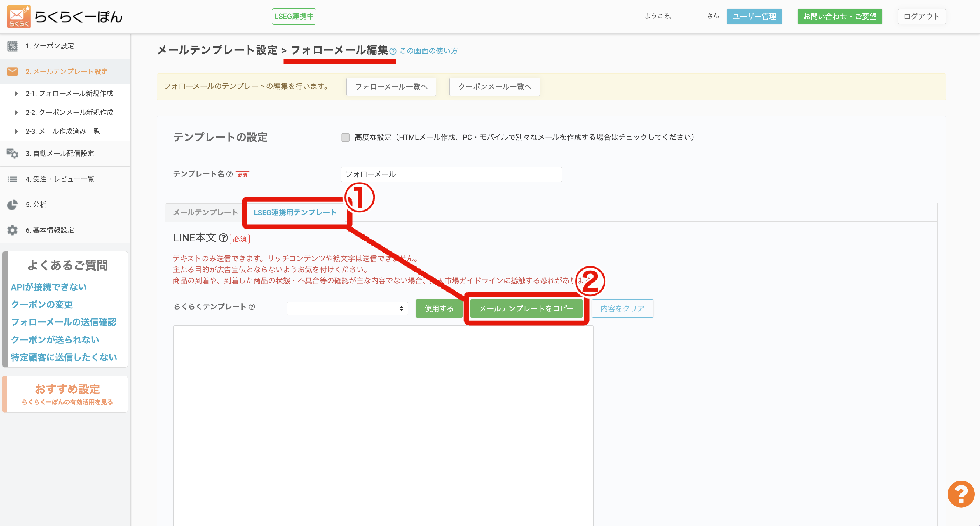Open 3. 自動メール配信設定 menu
980x526 pixels.
pyautogui.click(x=65, y=154)
